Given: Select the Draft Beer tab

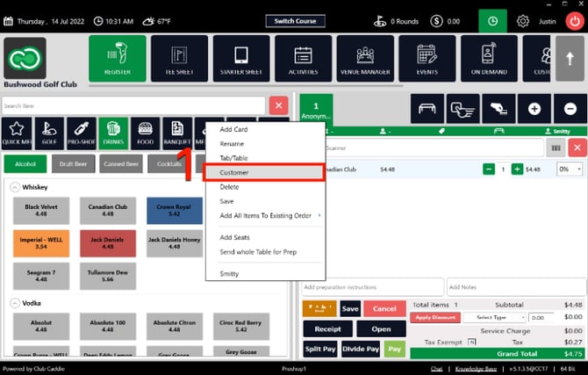Looking at the screenshot, I should pos(73,164).
